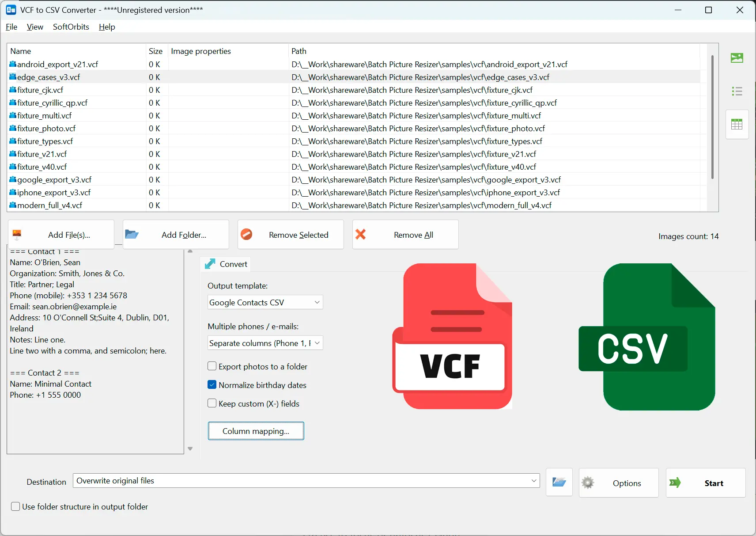This screenshot has height=536, width=756.
Task: Switch to thumbnail image view icon
Action: tap(737, 58)
